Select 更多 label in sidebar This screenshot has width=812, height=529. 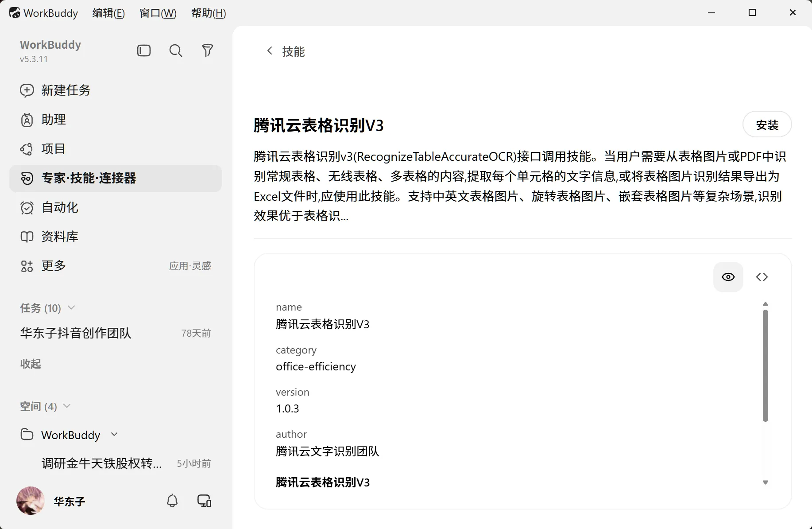[54, 266]
